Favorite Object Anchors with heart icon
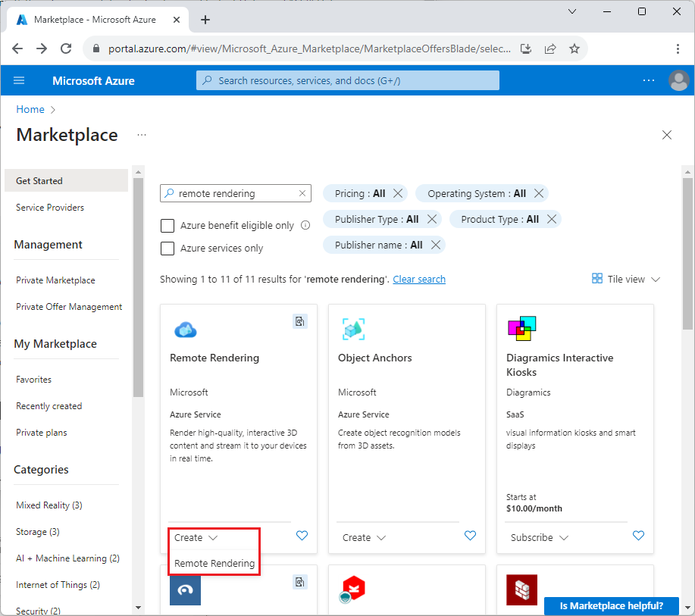 pyautogui.click(x=470, y=536)
